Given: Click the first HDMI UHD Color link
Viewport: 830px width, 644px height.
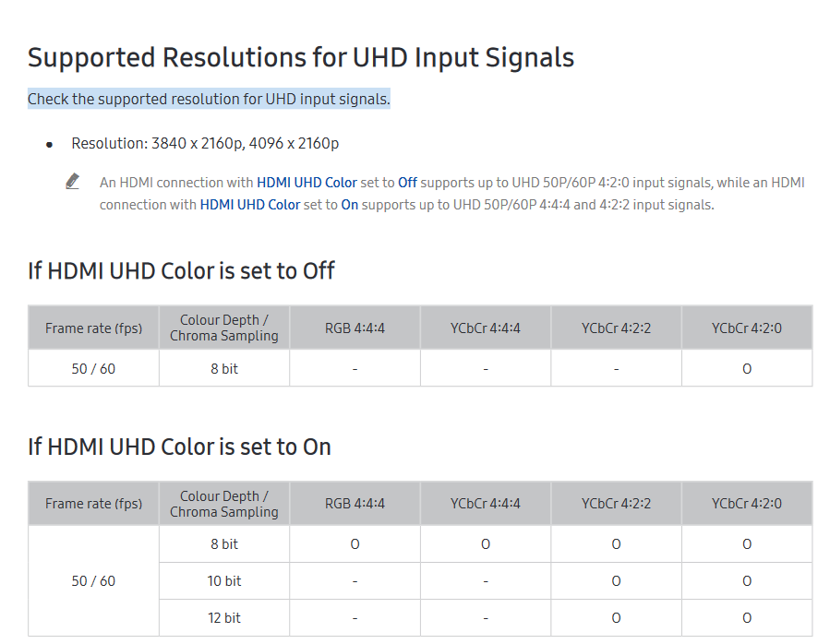Looking at the screenshot, I should pyautogui.click(x=307, y=183).
